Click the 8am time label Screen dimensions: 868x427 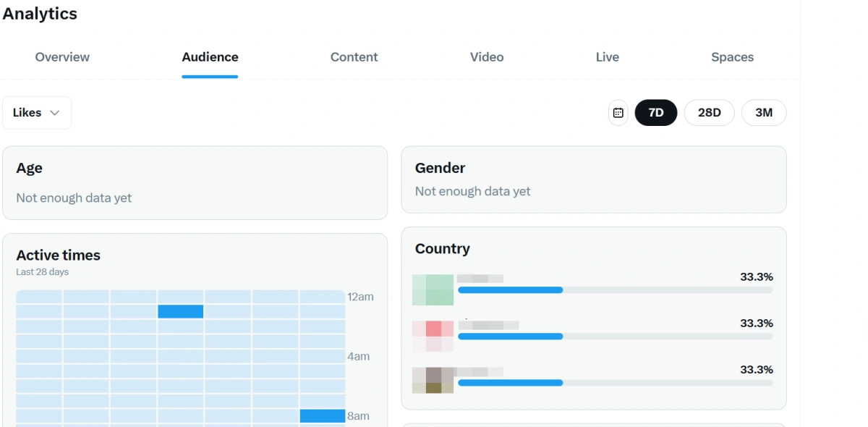[x=358, y=416]
